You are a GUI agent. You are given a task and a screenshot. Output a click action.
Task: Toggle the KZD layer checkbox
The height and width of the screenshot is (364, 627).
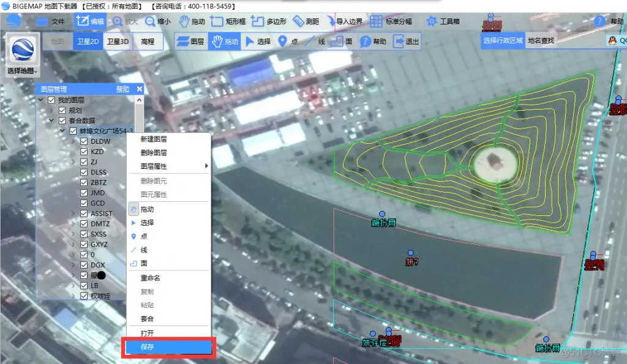84,151
